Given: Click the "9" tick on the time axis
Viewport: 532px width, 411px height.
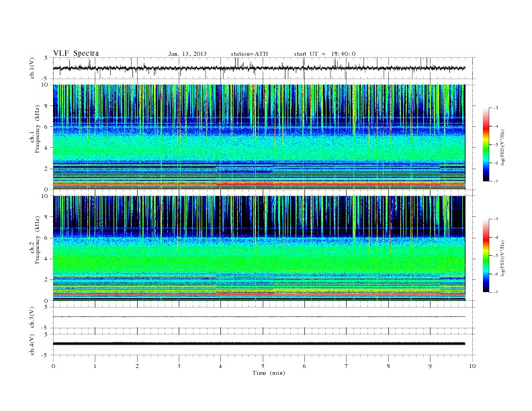Looking at the screenshot, I should (x=430, y=366).
